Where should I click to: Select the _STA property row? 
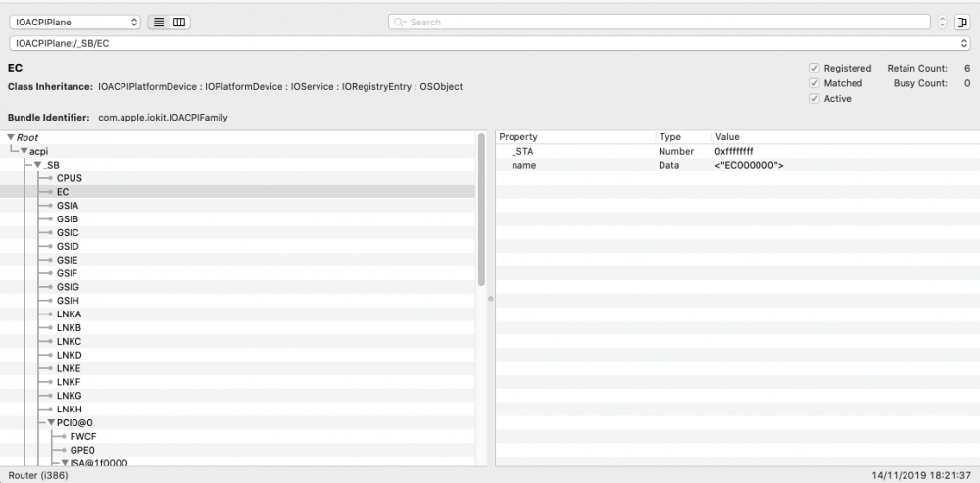[738, 151]
